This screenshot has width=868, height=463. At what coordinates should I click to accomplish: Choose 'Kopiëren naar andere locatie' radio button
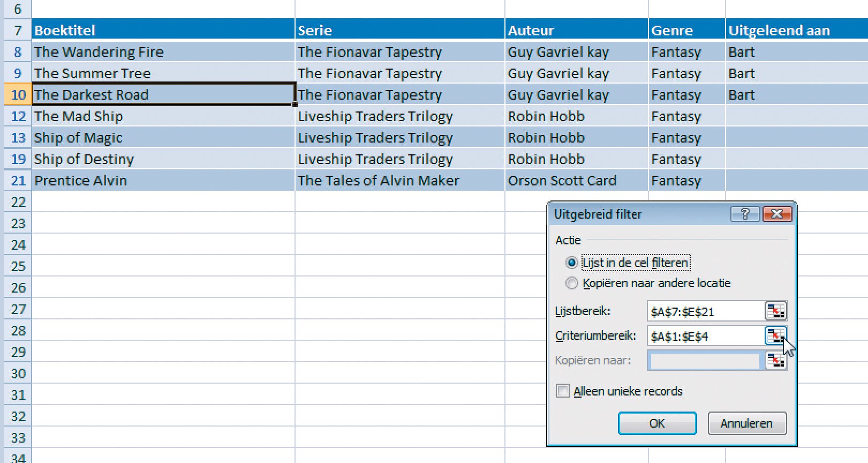coord(572,283)
